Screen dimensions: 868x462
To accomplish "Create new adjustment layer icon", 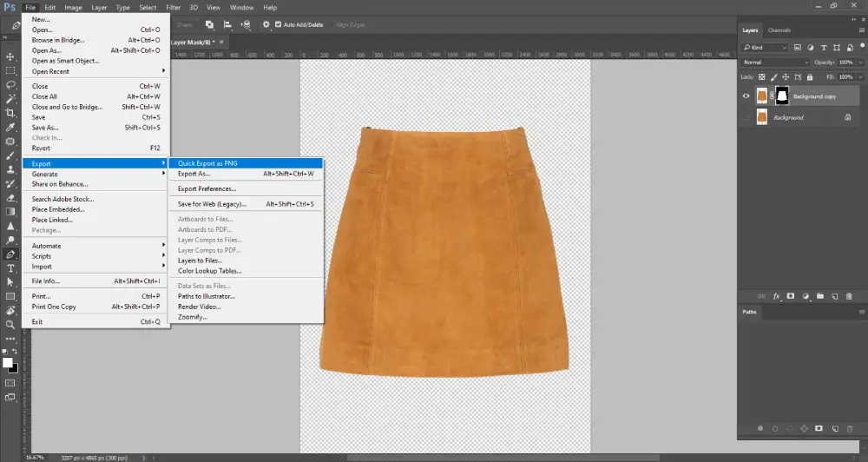I will click(x=806, y=296).
